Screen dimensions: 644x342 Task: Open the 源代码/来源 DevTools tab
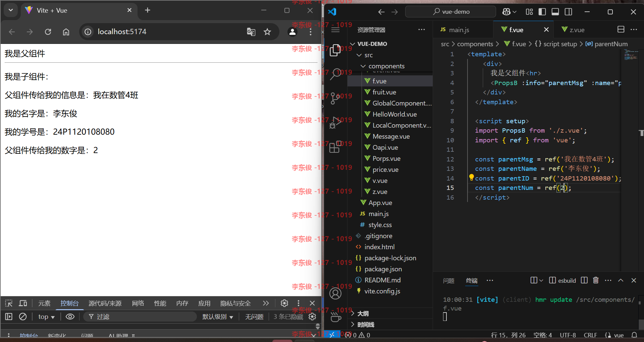(105, 303)
